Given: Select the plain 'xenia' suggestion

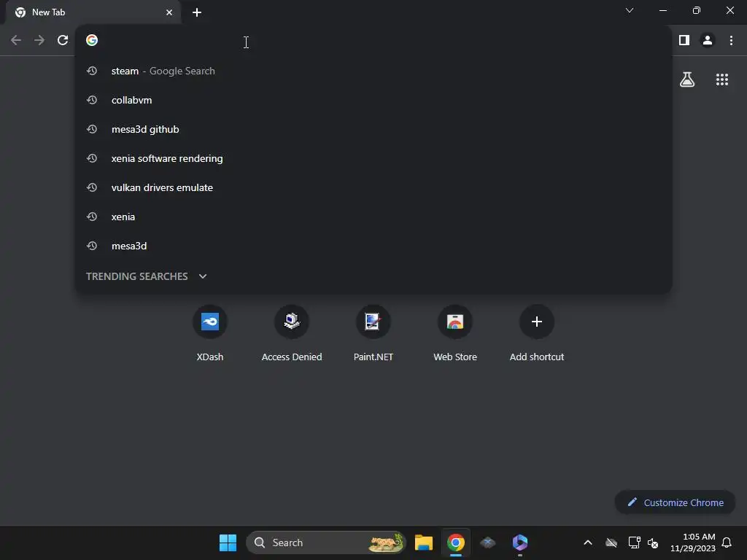Looking at the screenshot, I should pyautogui.click(x=373, y=217).
